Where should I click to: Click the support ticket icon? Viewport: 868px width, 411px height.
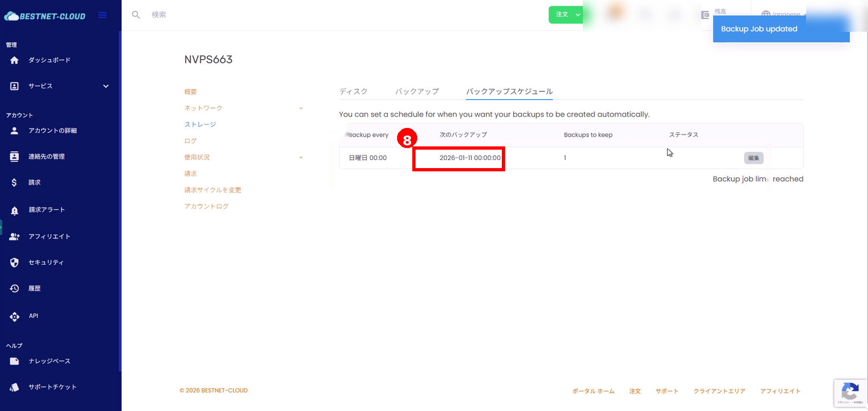(x=15, y=387)
